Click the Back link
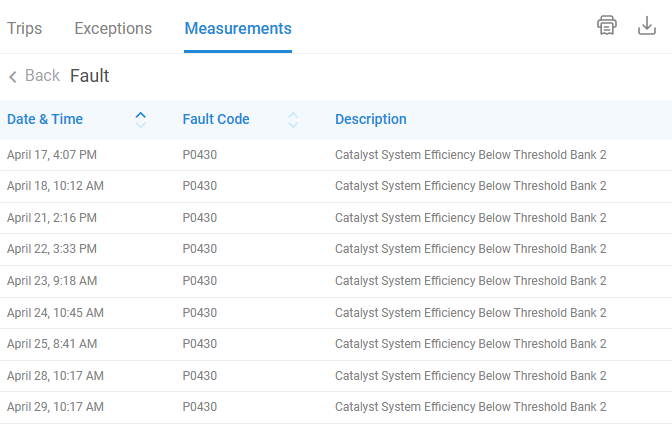This screenshot has height=429, width=672. coord(42,75)
